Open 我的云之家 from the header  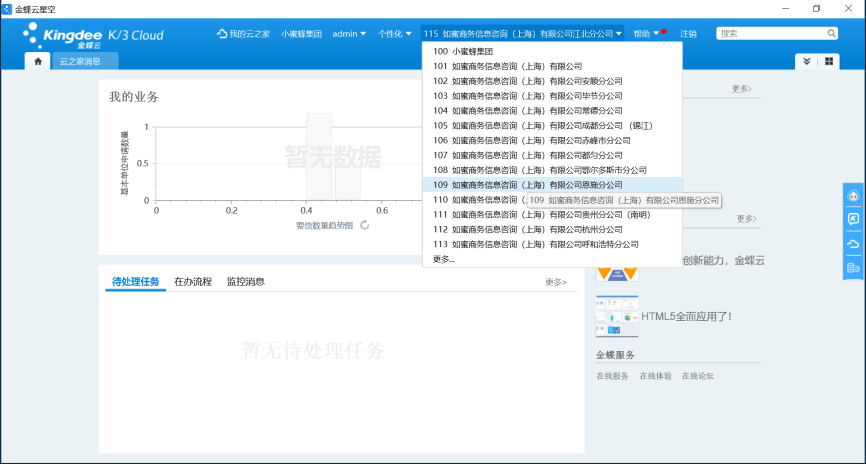coord(243,34)
